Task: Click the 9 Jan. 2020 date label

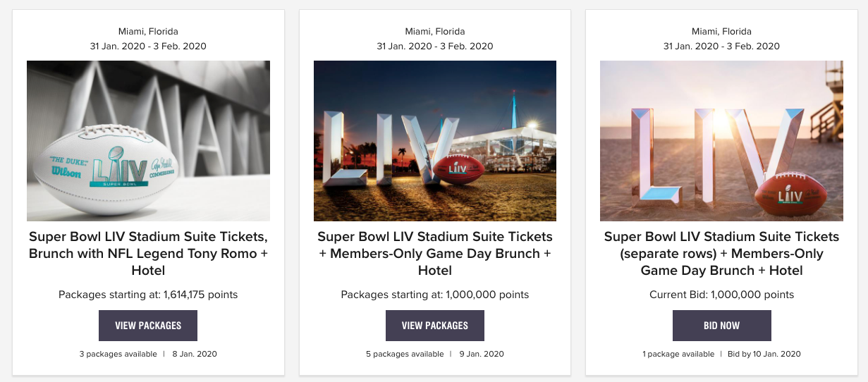Action: [482, 354]
